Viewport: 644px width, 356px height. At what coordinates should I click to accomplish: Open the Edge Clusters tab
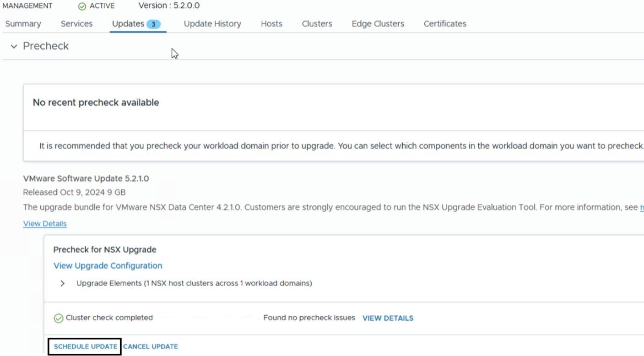378,24
